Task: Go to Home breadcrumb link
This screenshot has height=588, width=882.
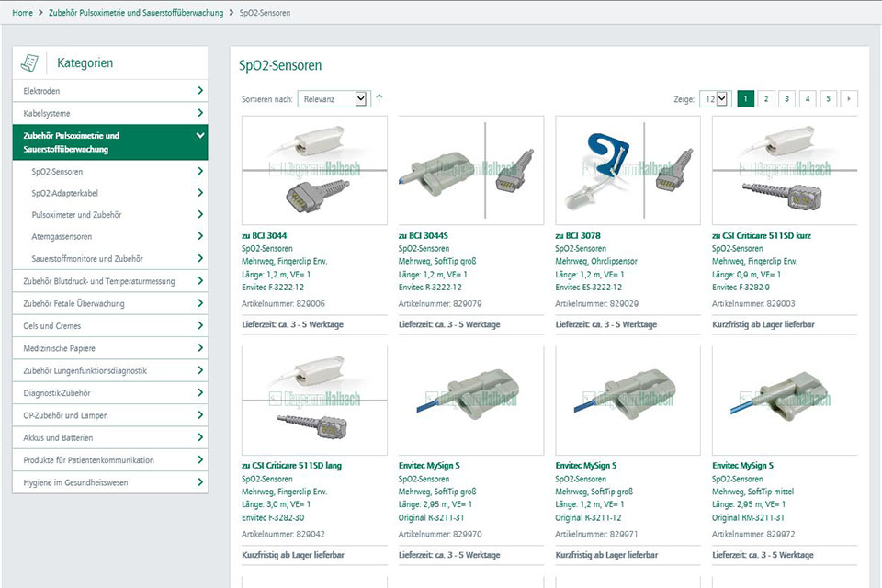Action: tap(22, 12)
